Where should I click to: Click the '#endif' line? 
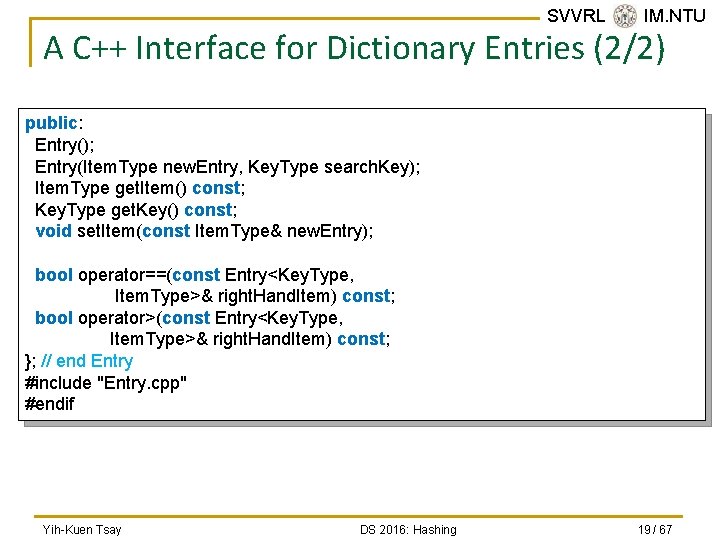coord(50,404)
